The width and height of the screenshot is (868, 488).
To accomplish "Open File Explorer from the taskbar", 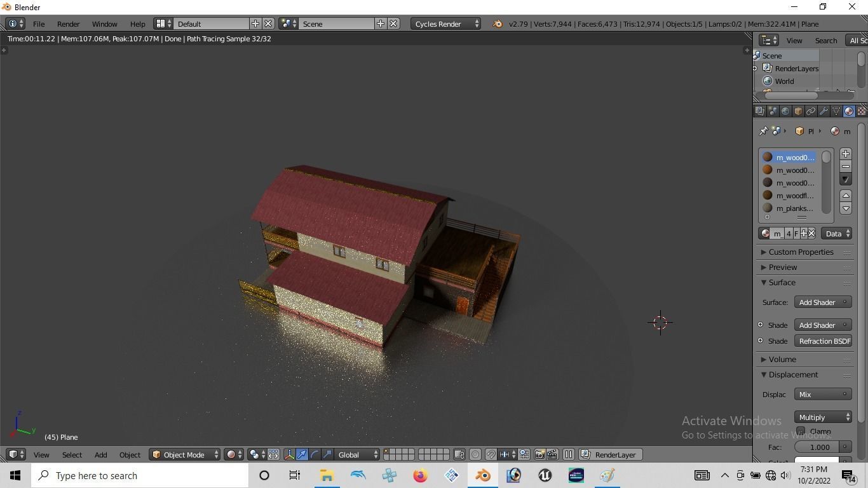I will pyautogui.click(x=327, y=475).
